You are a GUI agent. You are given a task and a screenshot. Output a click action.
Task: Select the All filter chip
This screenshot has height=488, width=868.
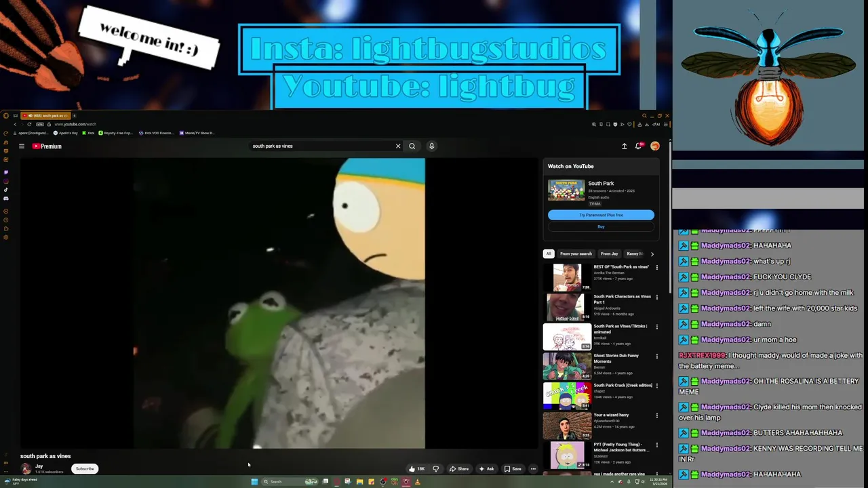[549, 254]
